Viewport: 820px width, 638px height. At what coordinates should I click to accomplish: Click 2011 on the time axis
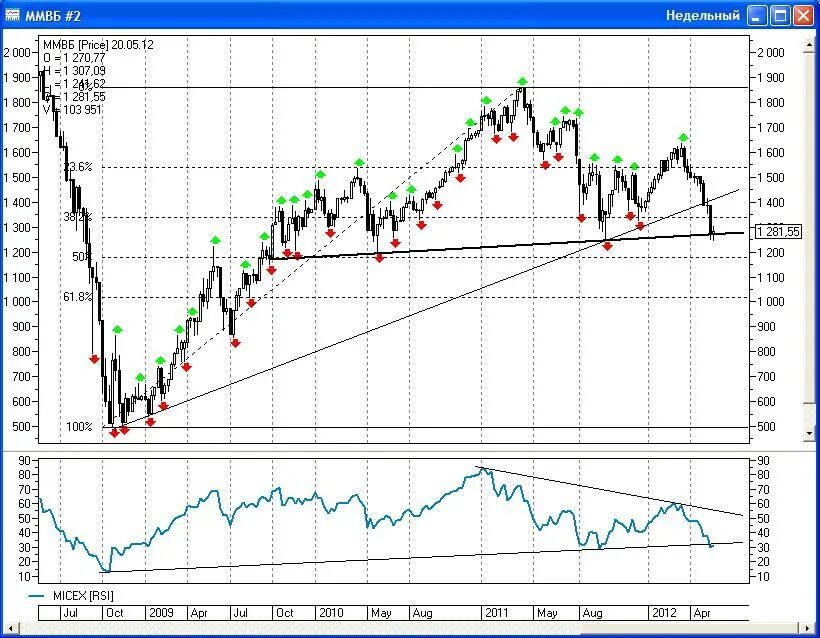[x=497, y=612]
